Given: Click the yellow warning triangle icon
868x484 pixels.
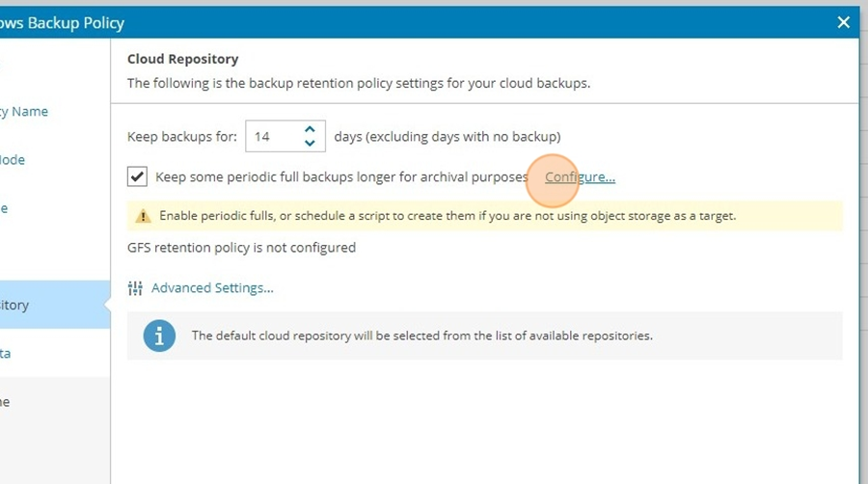Looking at the screenshot, I should 143,216.
